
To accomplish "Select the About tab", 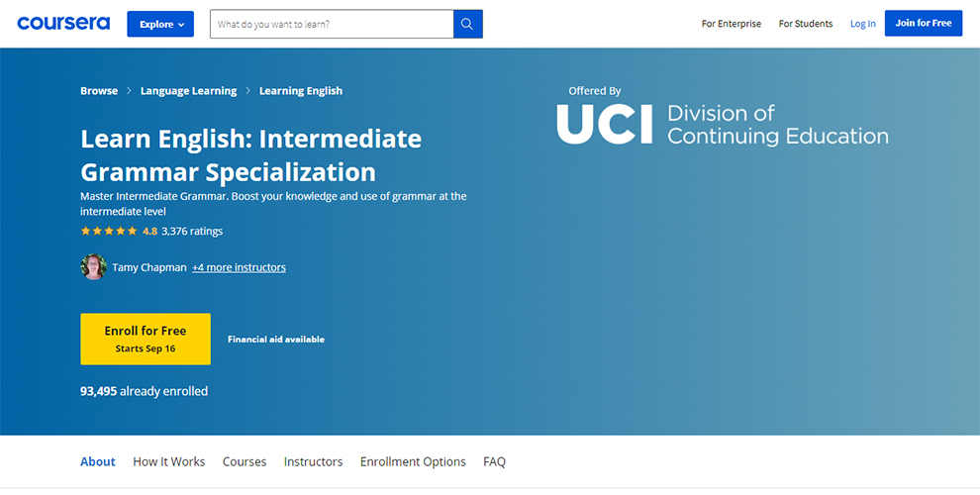I will 97,462.
